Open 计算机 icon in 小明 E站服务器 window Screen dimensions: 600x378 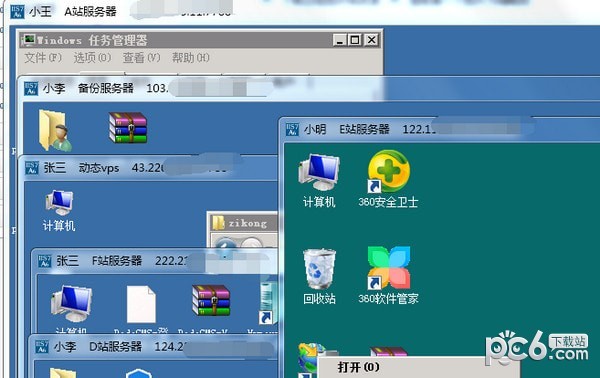pos(319,180)
